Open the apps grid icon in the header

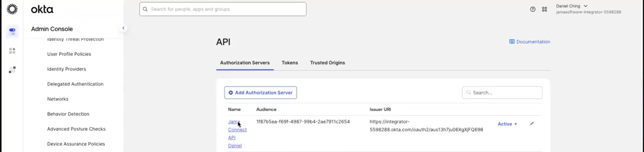pos(544,9)
